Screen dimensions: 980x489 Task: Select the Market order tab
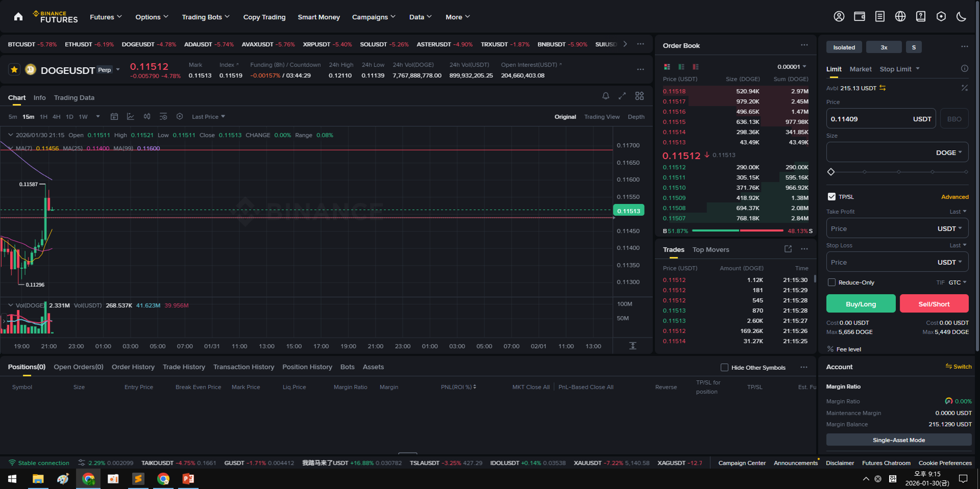860,69
